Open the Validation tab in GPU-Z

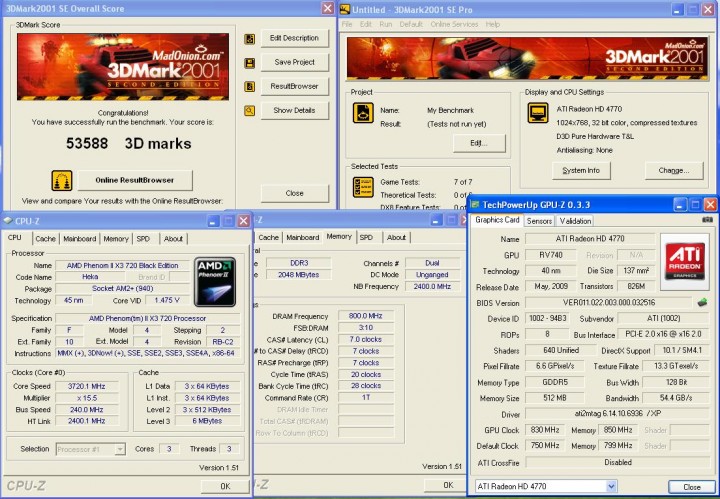575,220
